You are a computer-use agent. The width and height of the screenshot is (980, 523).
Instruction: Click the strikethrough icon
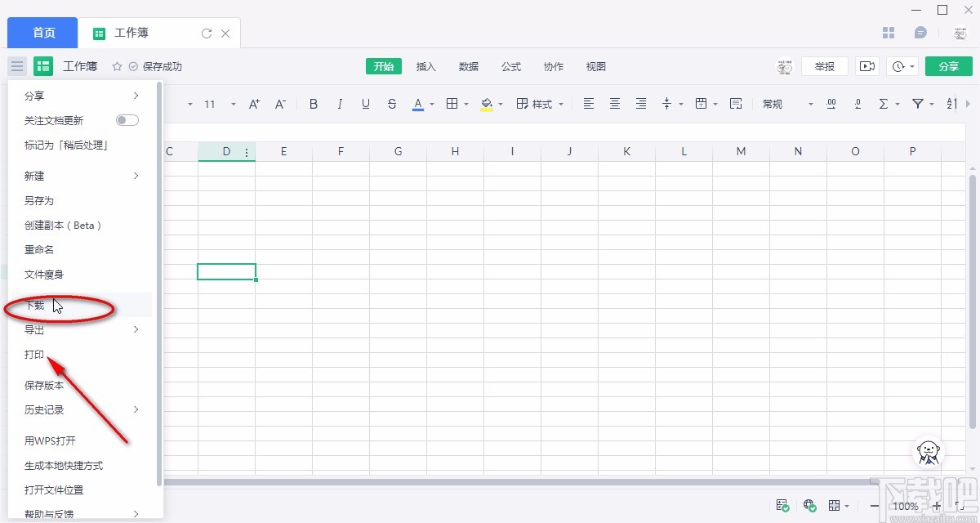coord(392,104)
